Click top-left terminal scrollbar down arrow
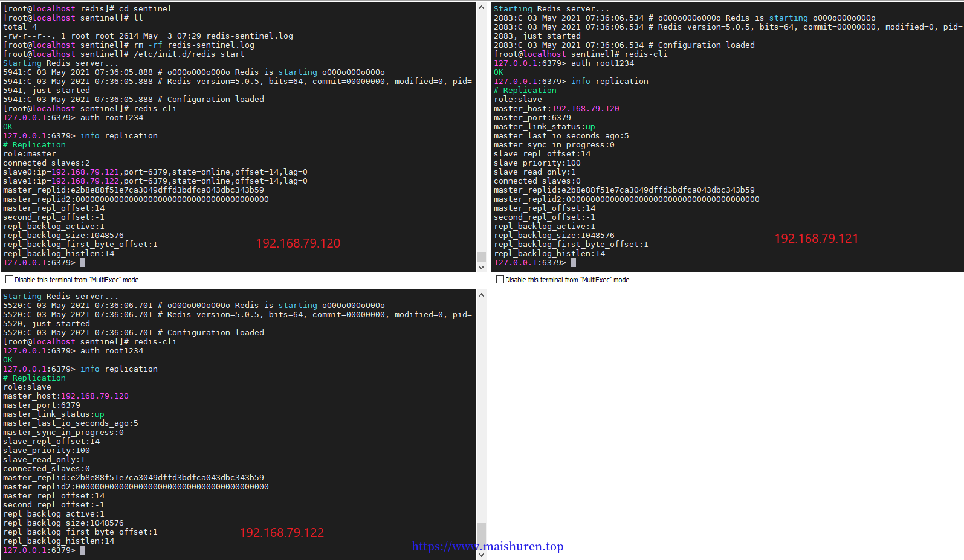 point(481,267)
